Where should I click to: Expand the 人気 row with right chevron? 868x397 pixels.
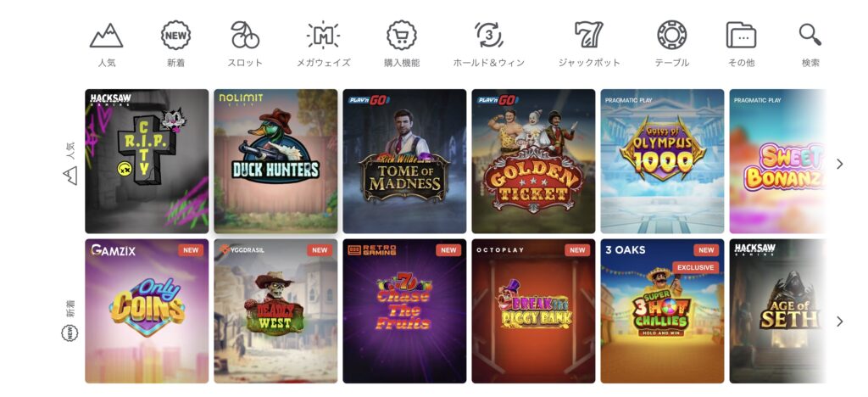pyautogui.click(x=840, y=164)
